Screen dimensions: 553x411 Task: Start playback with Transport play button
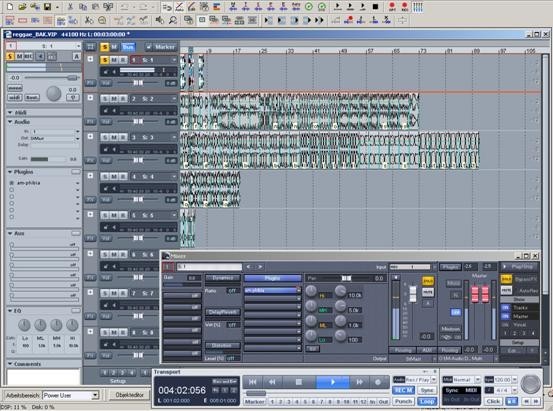pyautogui.click(x=333, y=382)
